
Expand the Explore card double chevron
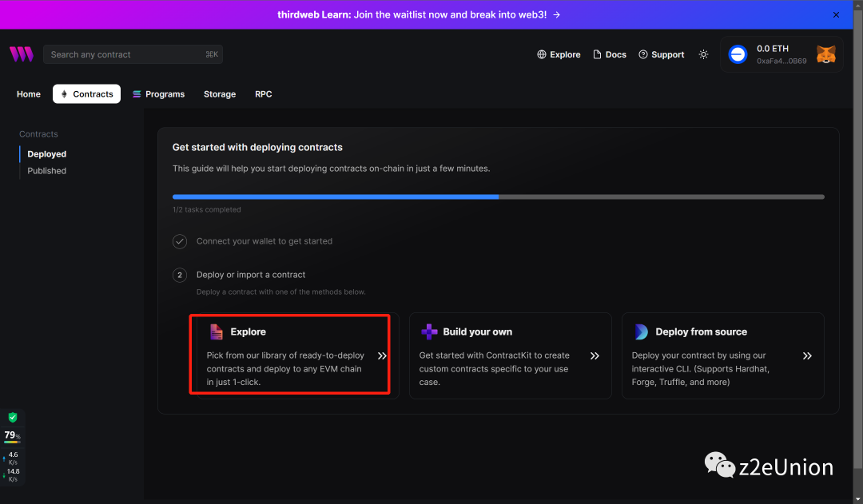(382, 356)
